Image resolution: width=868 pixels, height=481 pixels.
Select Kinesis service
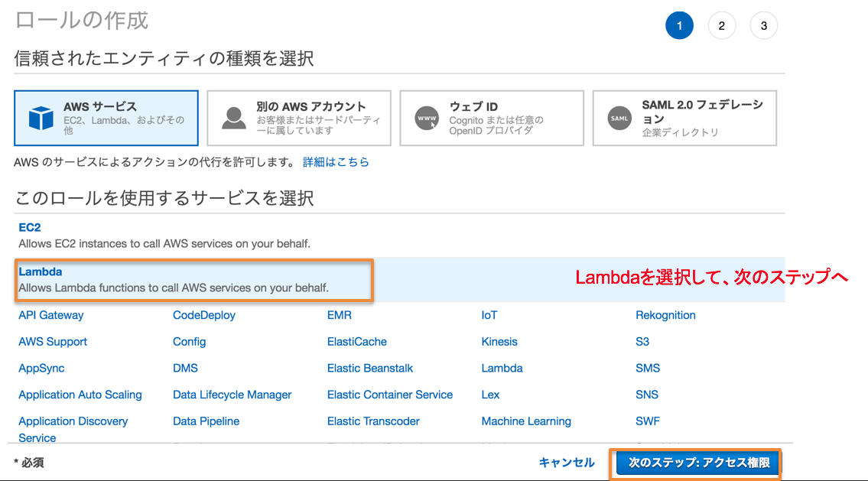point(499,342)
